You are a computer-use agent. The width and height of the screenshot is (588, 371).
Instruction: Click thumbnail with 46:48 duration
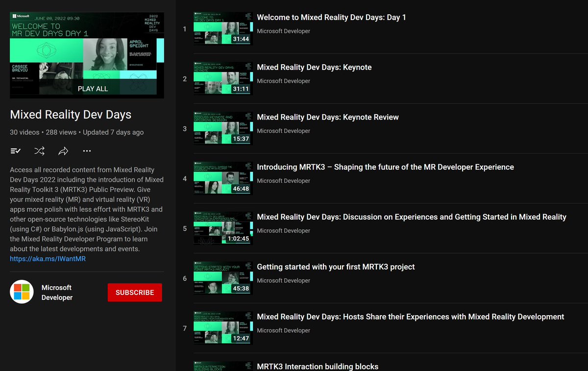223,178
